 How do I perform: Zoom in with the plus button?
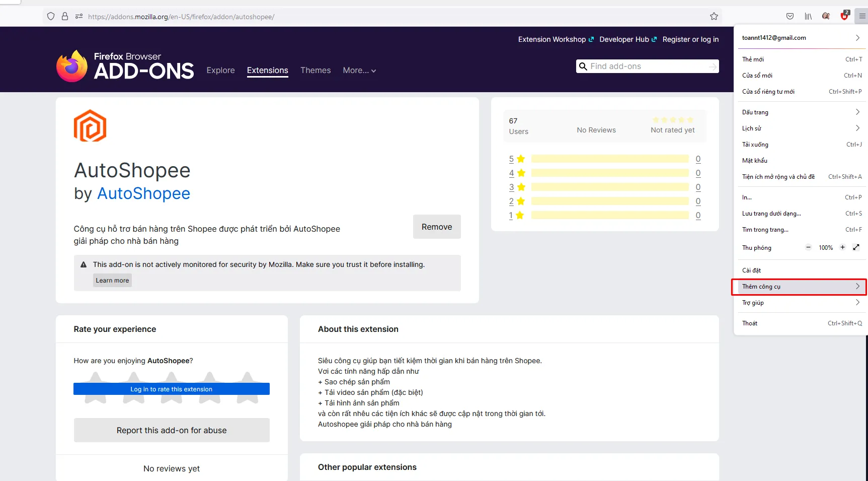842,247
